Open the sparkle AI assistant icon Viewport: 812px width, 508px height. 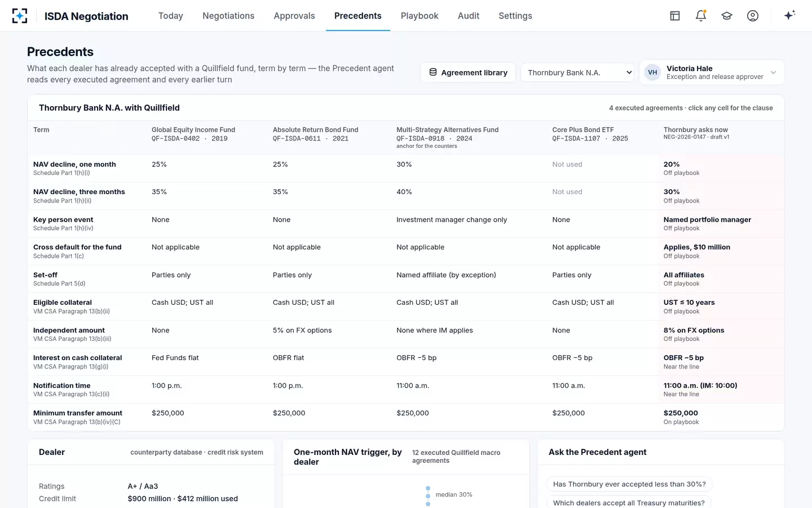[x=789, y=15]
